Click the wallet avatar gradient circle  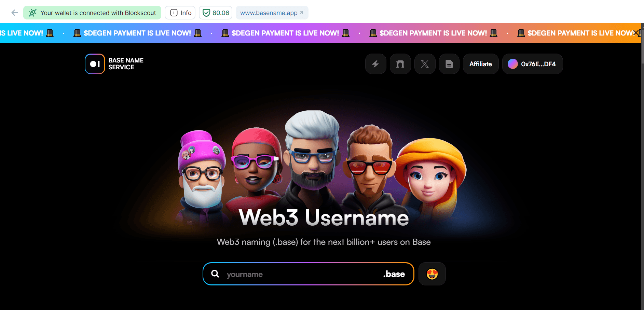tap(512, 64)
